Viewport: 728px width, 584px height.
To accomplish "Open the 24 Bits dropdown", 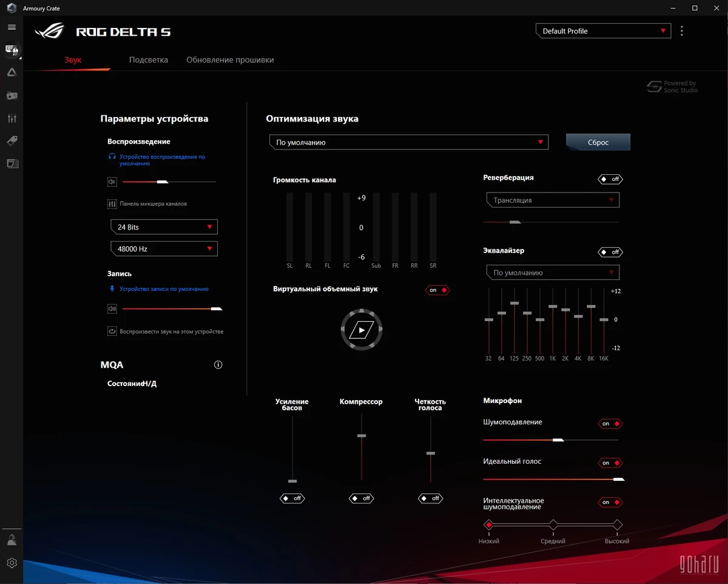I will point(164,227).
